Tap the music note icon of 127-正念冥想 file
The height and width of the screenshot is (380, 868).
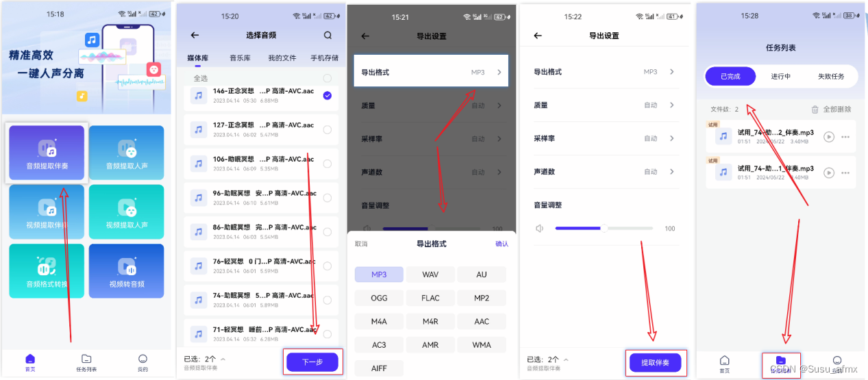199,129
